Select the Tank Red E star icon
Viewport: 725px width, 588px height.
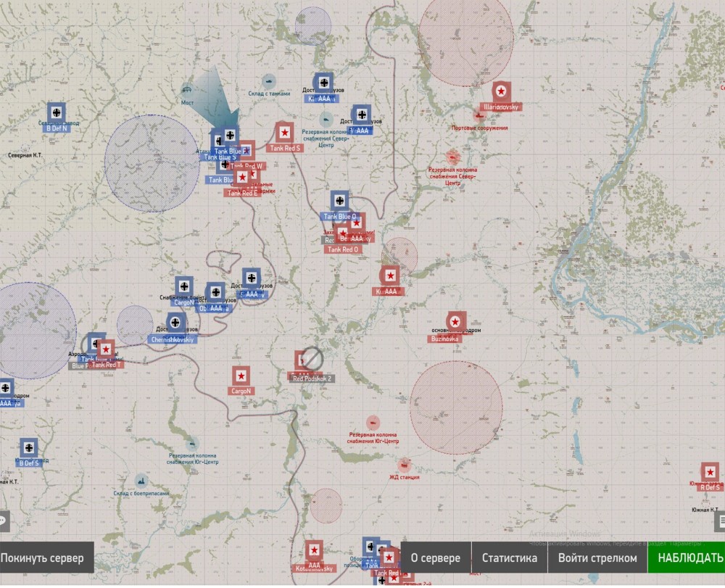pos(242,178)
